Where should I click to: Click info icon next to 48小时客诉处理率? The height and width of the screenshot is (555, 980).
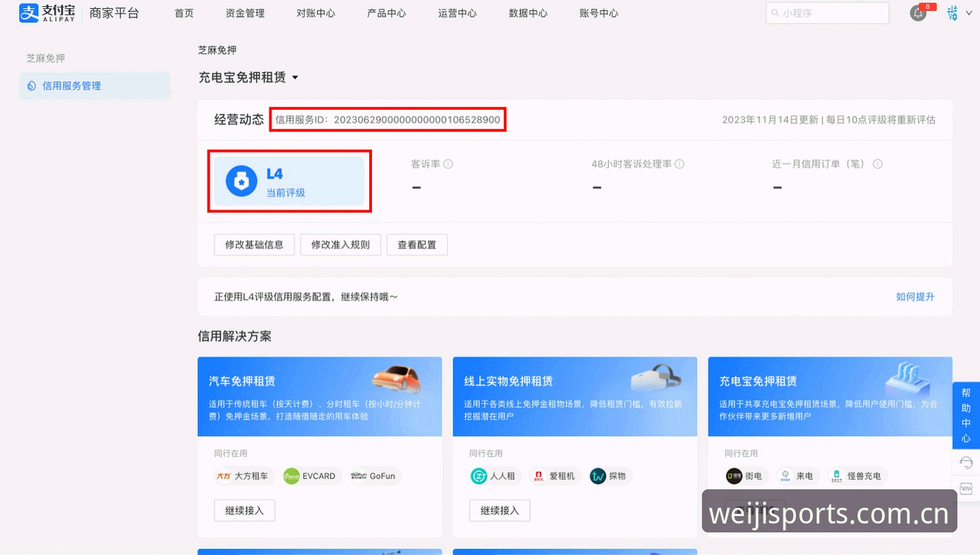pos(679,164)
